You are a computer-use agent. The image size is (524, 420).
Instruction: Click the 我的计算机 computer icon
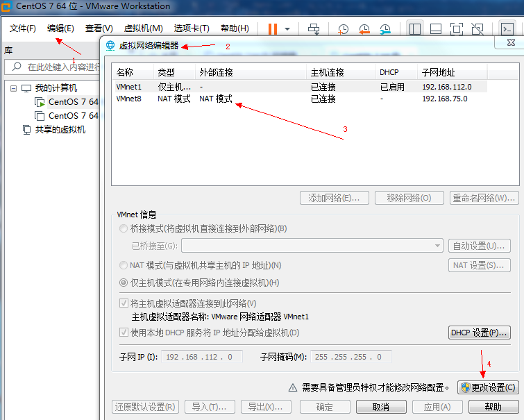pos(26,88)
